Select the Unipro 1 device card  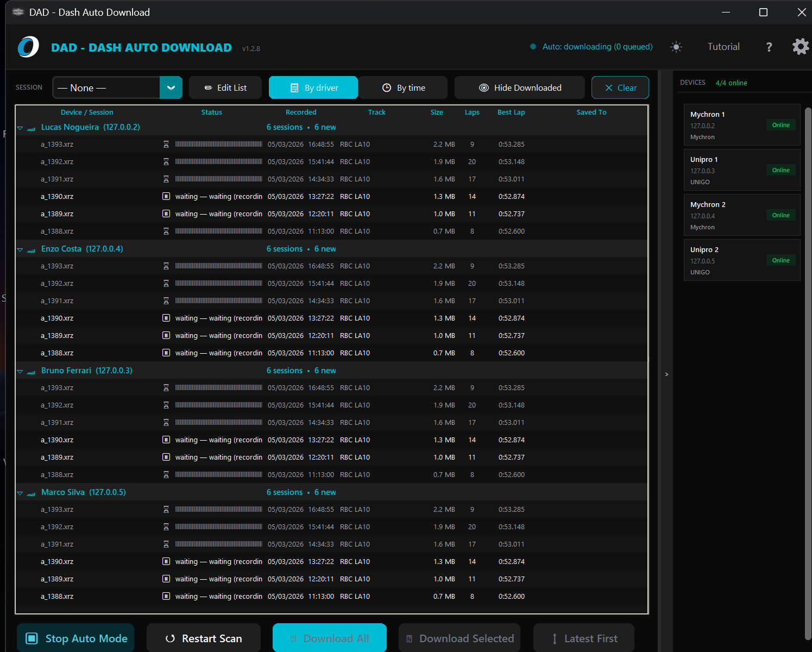pos(742,170)
